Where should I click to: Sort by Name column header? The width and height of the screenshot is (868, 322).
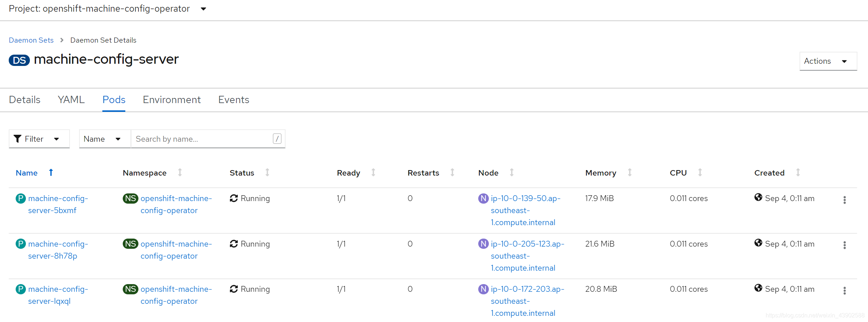(x=27, y=173)
